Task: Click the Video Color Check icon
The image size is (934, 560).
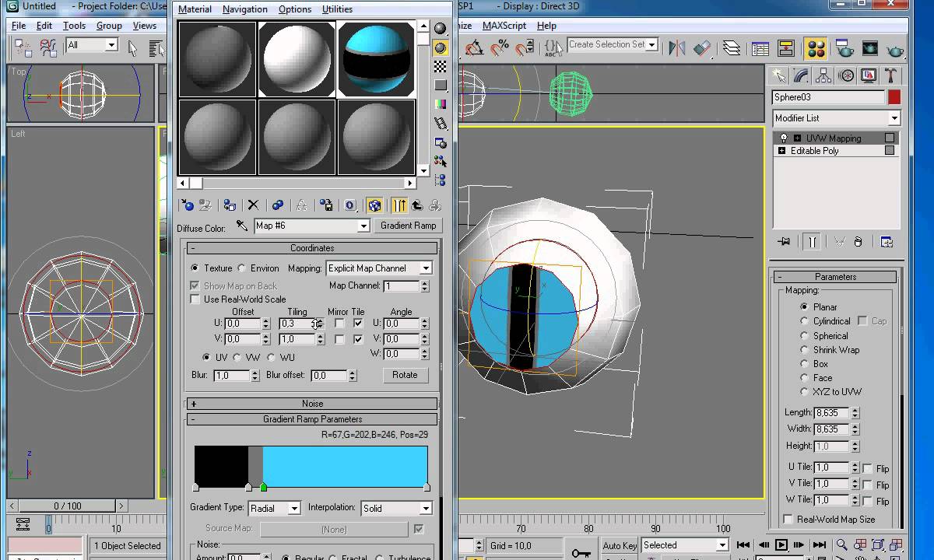Action: pos(441,104)
